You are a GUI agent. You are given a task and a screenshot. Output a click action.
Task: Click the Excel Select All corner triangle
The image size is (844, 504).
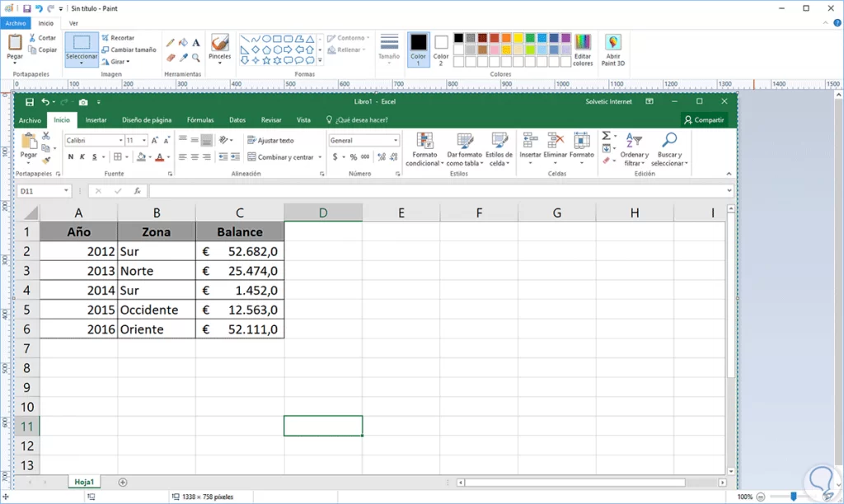pyautogui.click(x=30, y=213)
